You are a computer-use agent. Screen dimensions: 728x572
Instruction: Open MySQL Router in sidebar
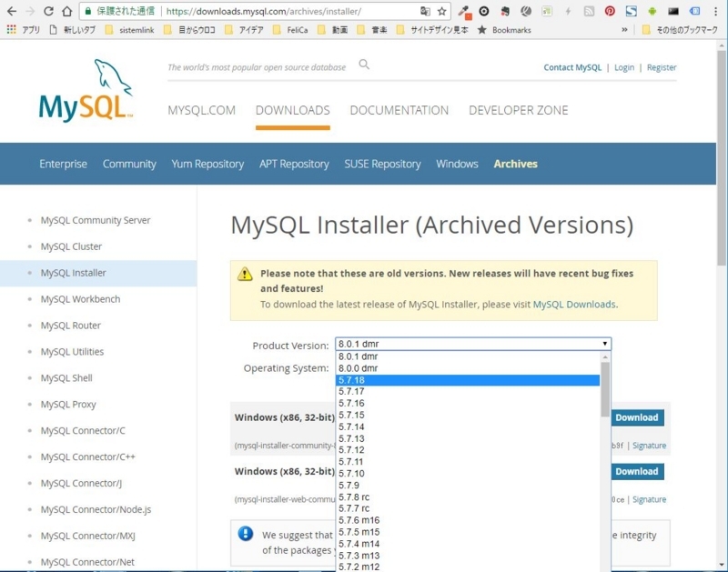tap(71, 326)
